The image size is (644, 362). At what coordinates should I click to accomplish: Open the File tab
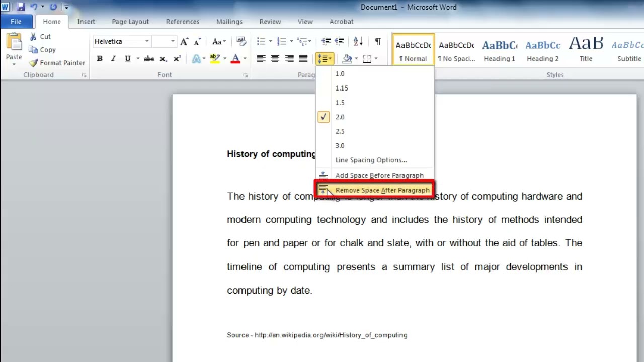point(16,22)
